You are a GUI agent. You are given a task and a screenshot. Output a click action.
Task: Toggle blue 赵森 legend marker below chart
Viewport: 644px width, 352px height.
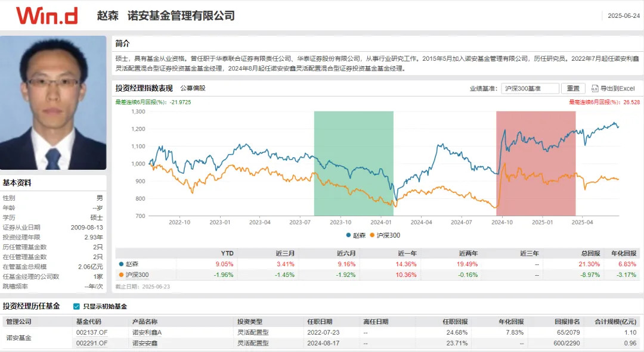pos(348,235)
